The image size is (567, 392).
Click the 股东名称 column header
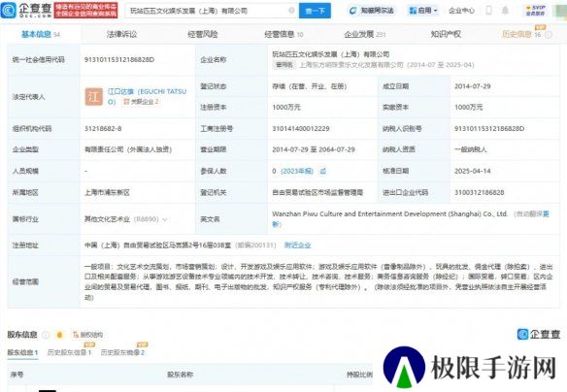180,375
